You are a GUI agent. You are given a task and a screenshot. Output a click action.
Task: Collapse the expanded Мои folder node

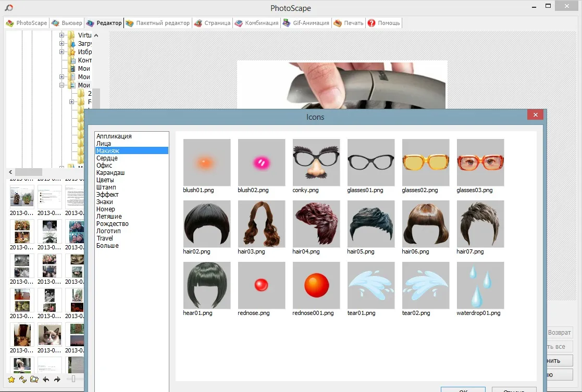pyautogui.click(x=62, y=85)
